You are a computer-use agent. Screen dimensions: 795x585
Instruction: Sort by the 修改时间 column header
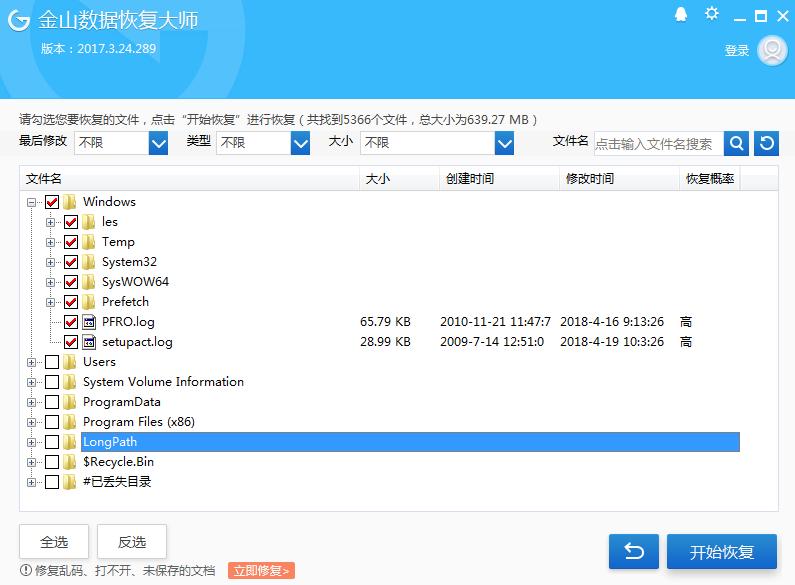(x=620, y=179)
